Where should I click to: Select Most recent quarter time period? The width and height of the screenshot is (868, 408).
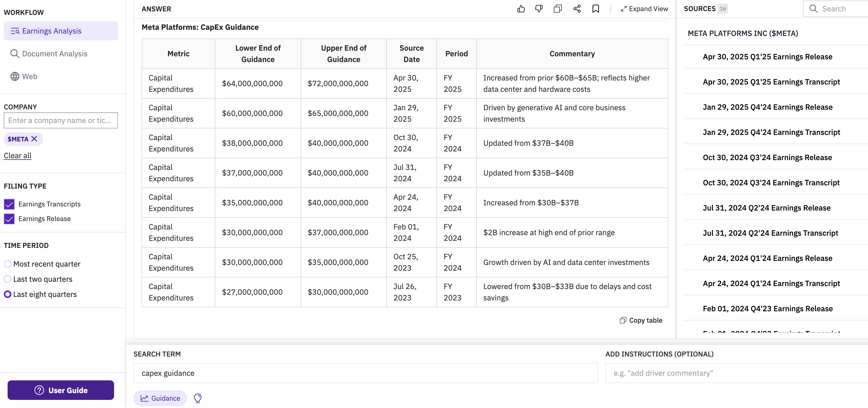click(7, 264)
